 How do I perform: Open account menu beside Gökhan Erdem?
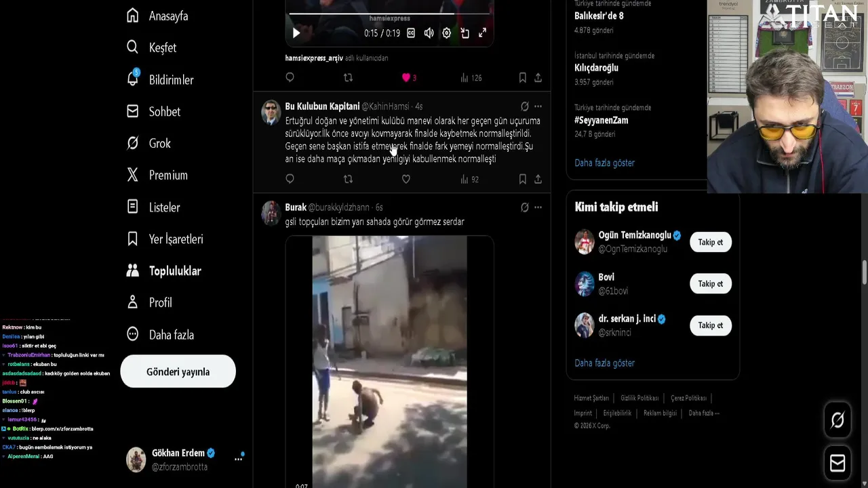(238, 459)
